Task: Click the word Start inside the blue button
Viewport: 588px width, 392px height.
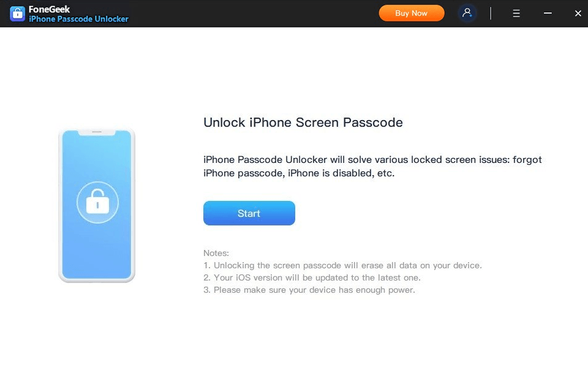Action: click(249, 213)
